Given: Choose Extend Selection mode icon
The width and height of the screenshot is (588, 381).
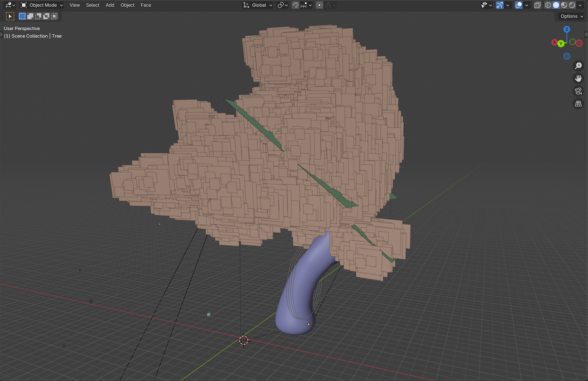Looking at the screenshot, I should pos(30,16).
